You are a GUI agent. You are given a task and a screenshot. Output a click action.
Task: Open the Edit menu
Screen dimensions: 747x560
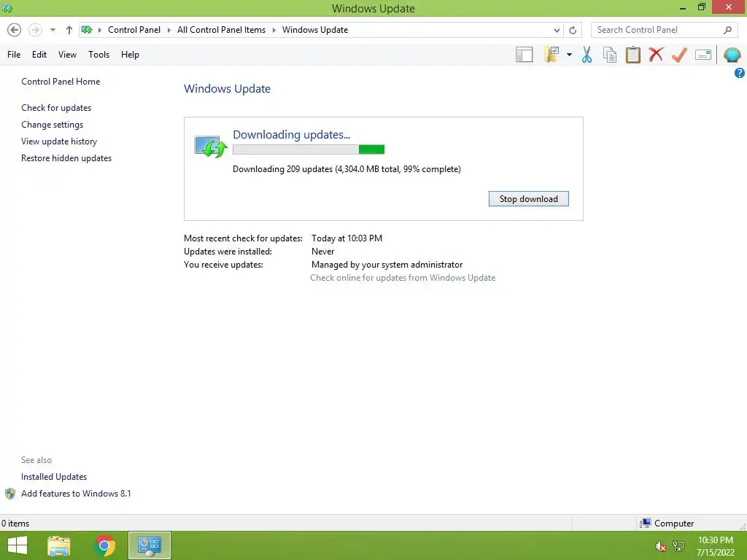39,54
